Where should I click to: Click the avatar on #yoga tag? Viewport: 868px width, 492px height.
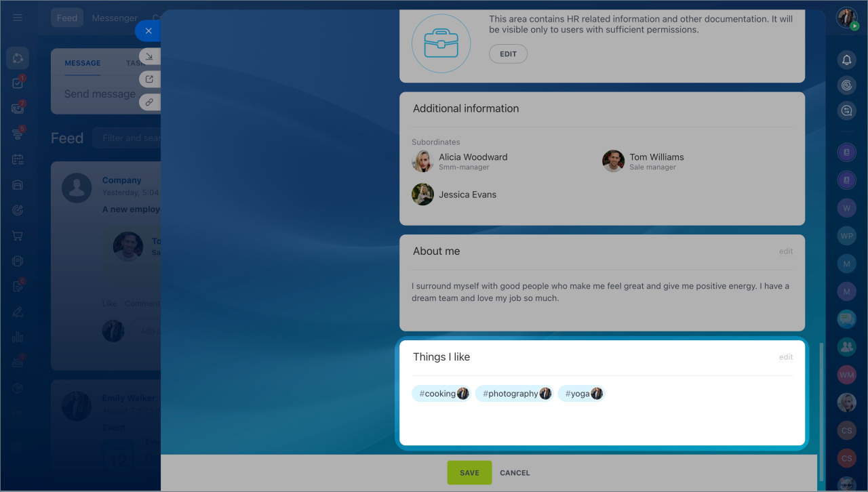pyautogui.click(x=597, y=394)
